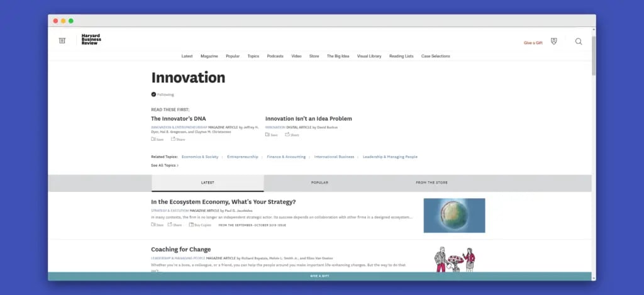This screenshot has height=295, width=644.
Task: Switch to the Popular tab
Action: pyautogui.click(x=319, y=182)
